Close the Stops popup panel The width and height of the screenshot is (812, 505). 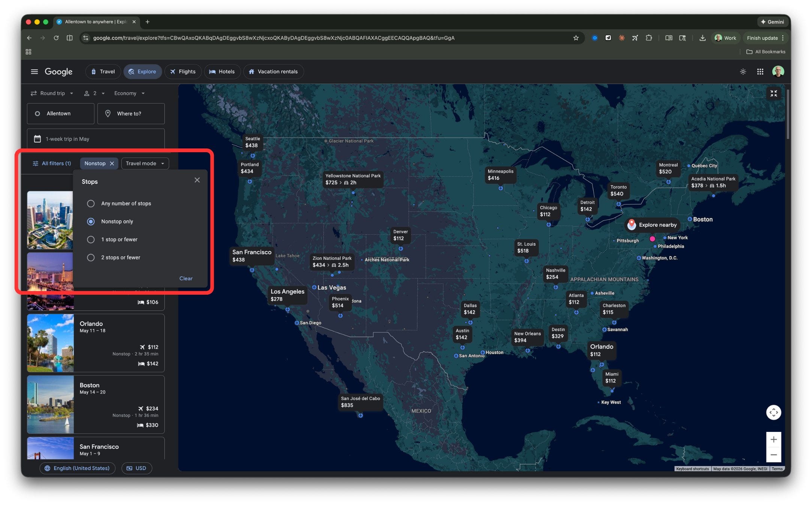point(197,180)
